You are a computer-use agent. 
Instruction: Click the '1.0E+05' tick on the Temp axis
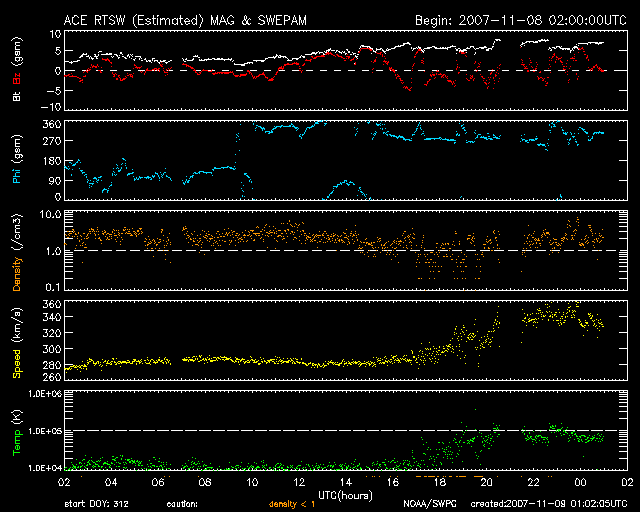[45, 431]
